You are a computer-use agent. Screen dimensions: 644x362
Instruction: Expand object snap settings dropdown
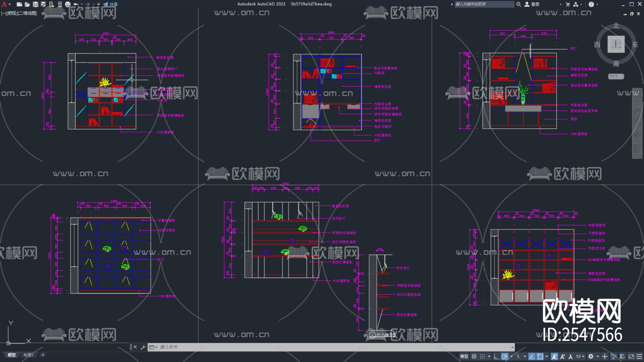point(547,356)
